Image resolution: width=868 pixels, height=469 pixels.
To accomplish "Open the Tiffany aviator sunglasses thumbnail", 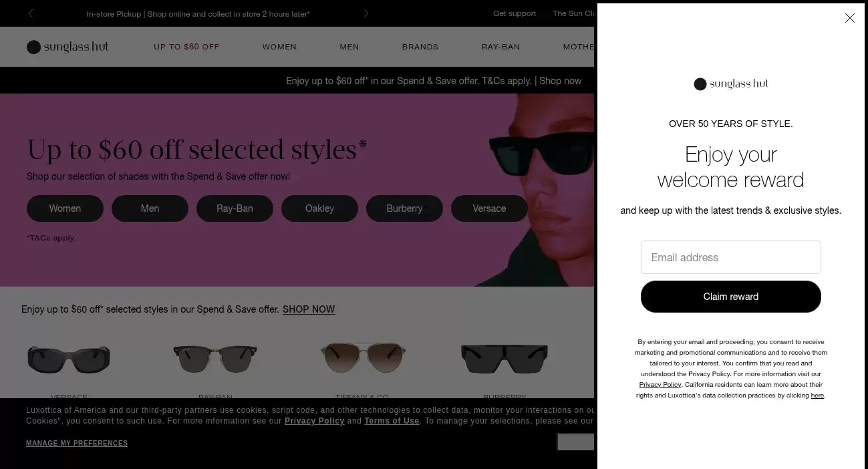I will 361,358.
